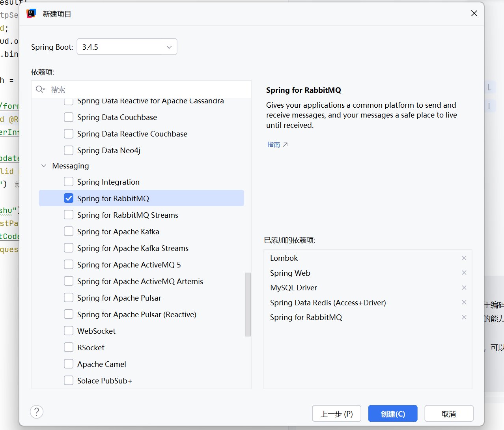Collapse the Messaging category
The image size is (504, 430).
point(44,166)
